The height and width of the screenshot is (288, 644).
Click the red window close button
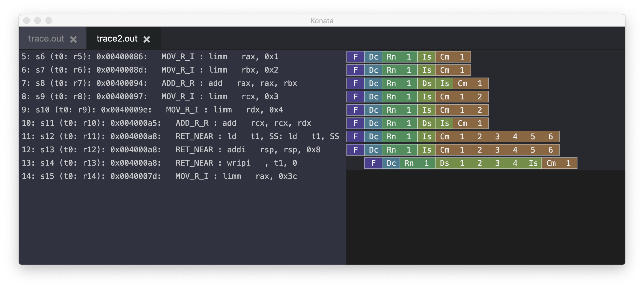coord(27,20)
